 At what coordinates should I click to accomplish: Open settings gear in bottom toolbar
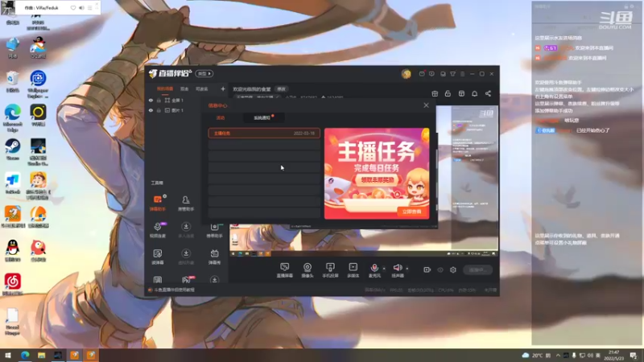pos(453,269)
